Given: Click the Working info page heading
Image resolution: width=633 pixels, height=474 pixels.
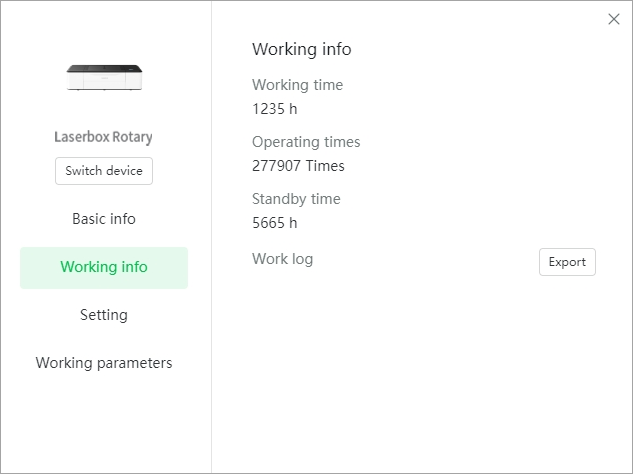Looking at the screenshot, I should pyautogui.click(x=302, y=49).
